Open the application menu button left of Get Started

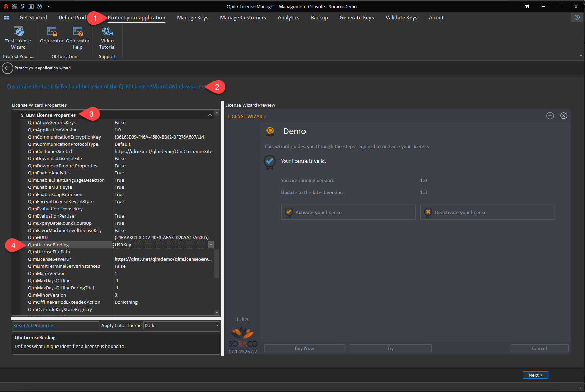6,18
